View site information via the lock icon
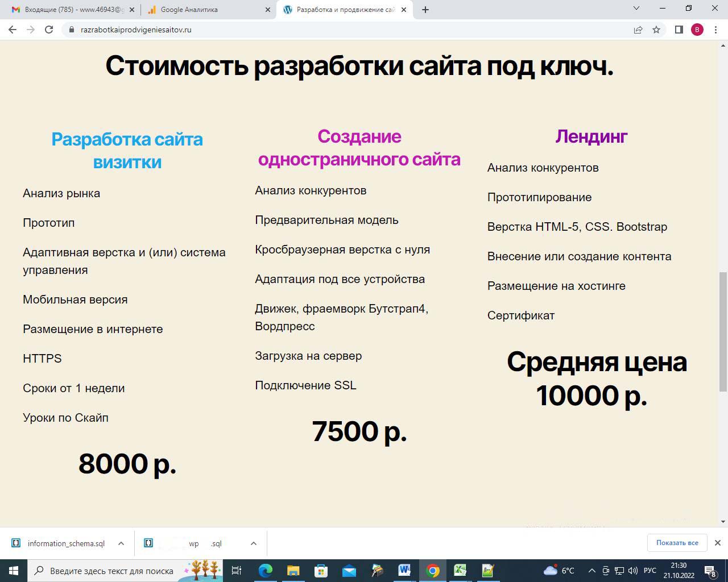Screen dimensions: 728x582 pyautogui.click(x=72, y=30)
